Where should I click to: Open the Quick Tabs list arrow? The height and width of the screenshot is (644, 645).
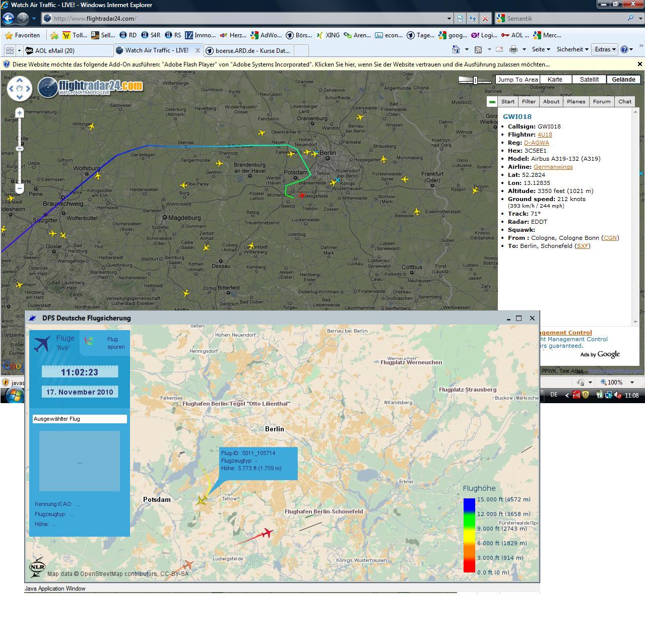19,50
